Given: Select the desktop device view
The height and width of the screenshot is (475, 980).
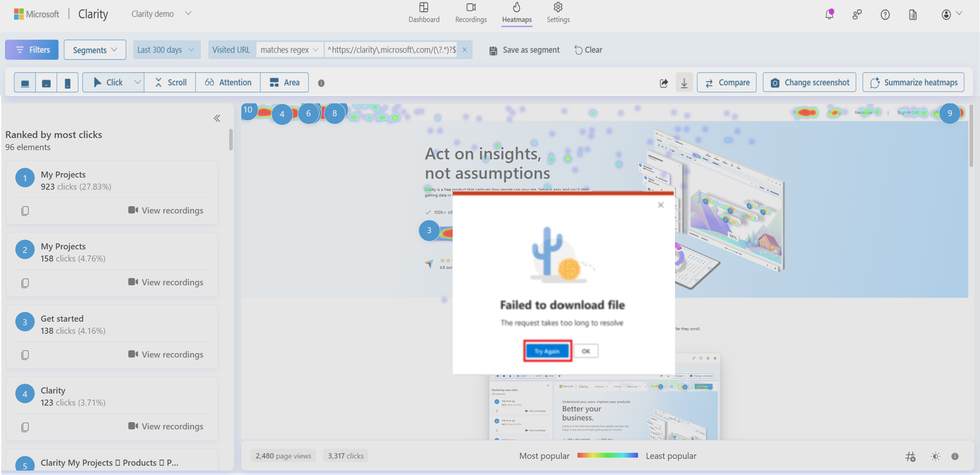Looking at the screenshot, I should tap(25, 83).
